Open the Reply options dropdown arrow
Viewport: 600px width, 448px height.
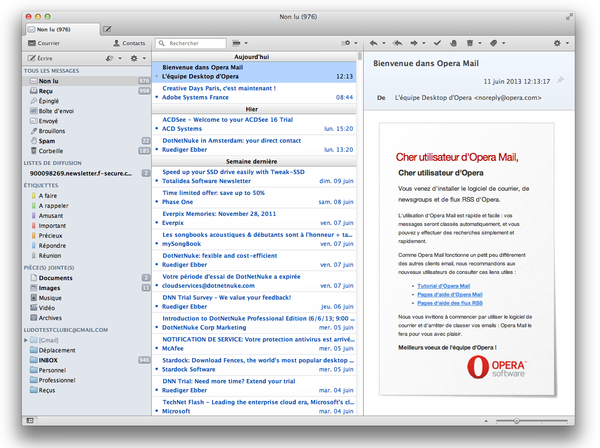(383, 43)
